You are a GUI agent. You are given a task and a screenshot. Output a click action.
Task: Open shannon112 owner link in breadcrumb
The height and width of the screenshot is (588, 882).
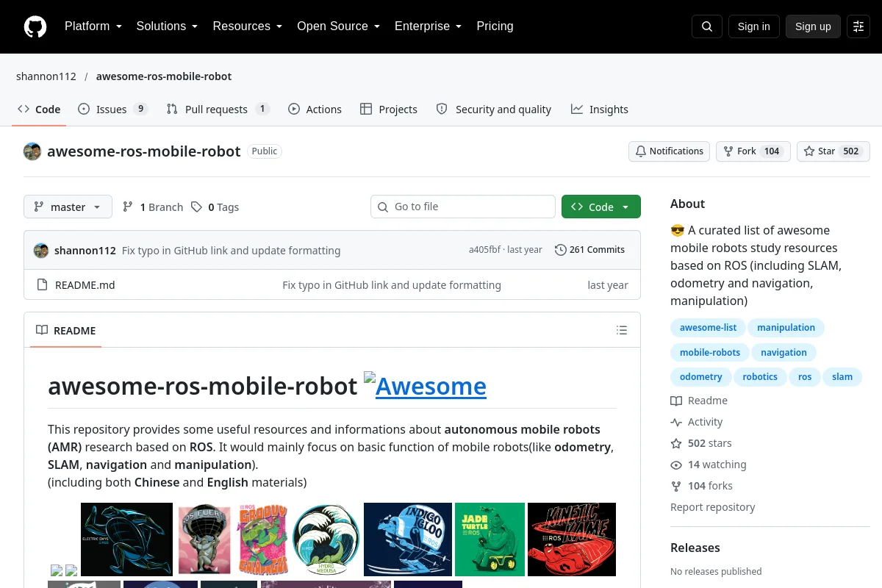click(46, 76)
